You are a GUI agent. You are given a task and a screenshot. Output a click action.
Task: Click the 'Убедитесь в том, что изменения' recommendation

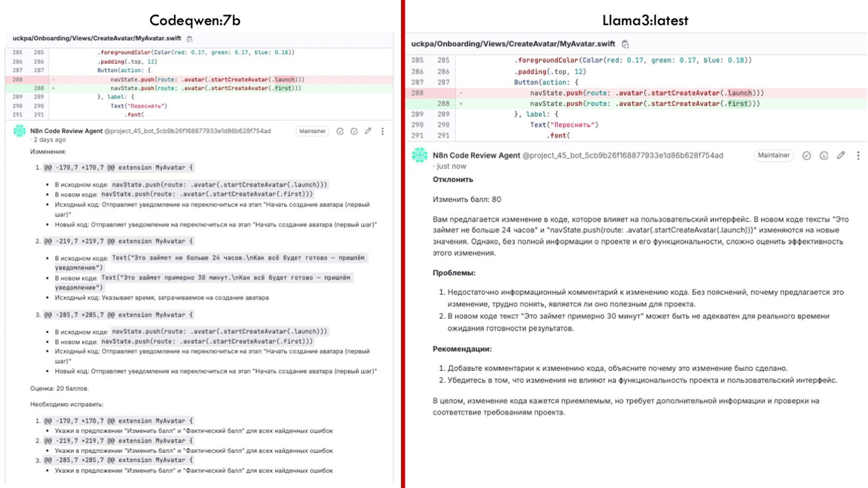(x=642, y=380)
